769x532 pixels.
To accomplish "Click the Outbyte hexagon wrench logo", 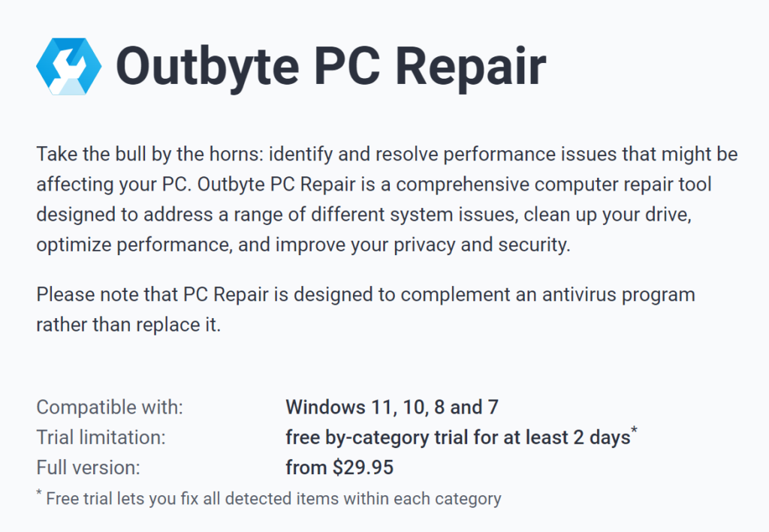I will (x=68, y=66).
